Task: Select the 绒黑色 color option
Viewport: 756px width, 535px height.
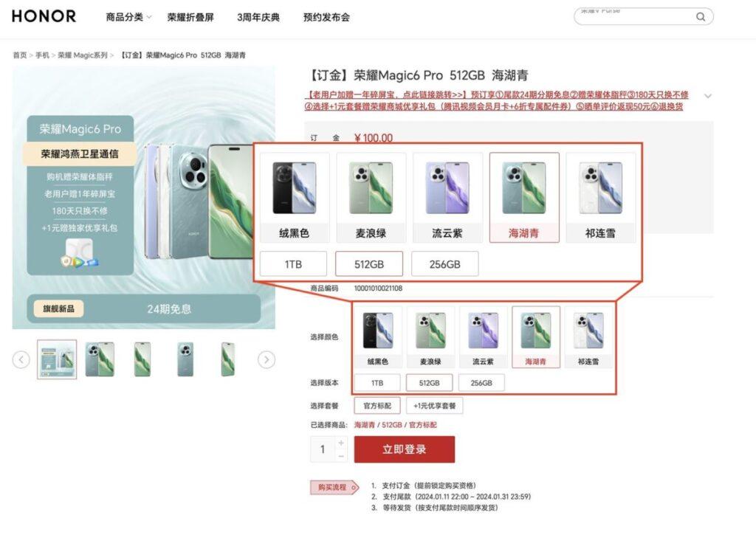Action: 377,337
